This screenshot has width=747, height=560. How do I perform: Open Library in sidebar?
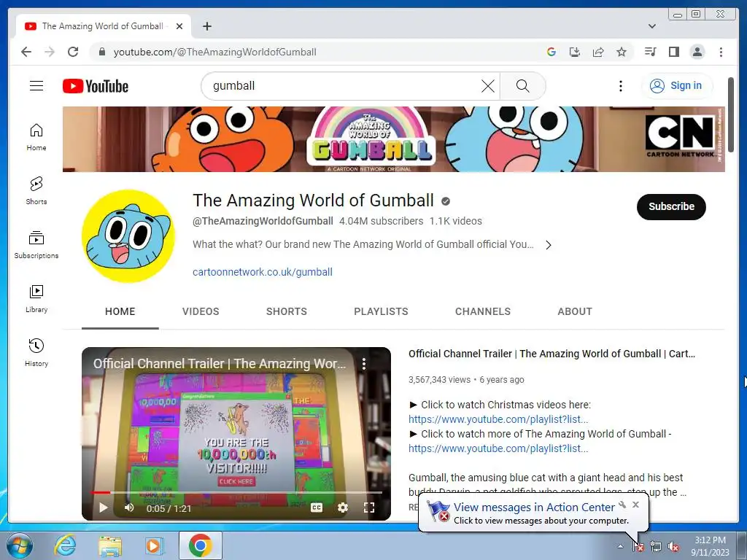(x=36, y=298)
